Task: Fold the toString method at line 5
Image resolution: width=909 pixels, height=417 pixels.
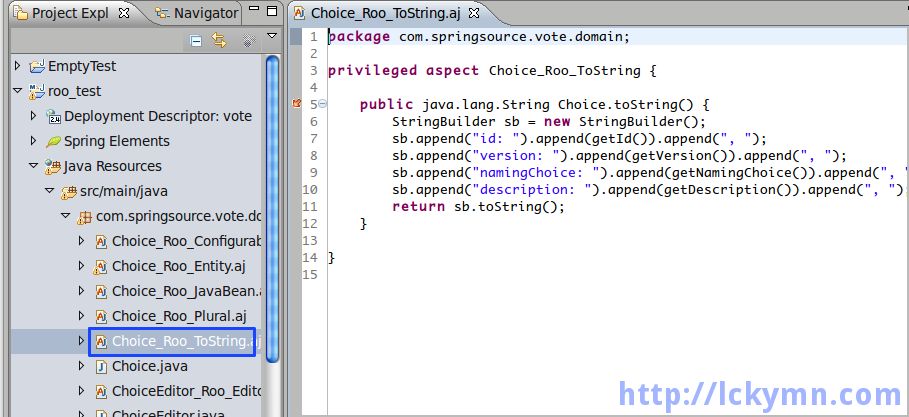Action: click(322, 104)
